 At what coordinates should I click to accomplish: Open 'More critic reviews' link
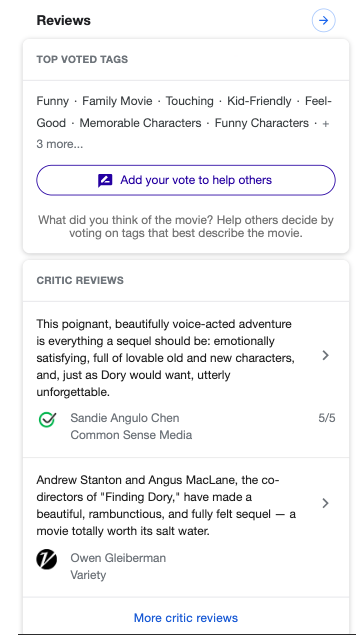[186, 618]
